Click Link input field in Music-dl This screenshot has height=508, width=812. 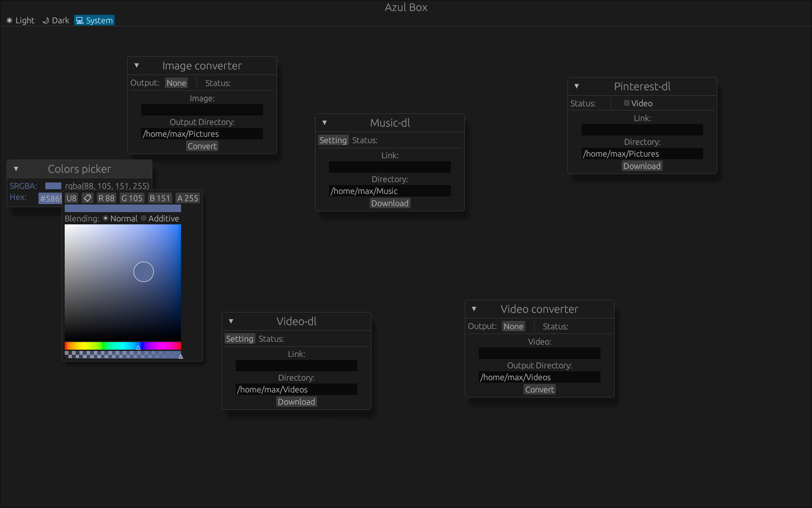(390, 167)
